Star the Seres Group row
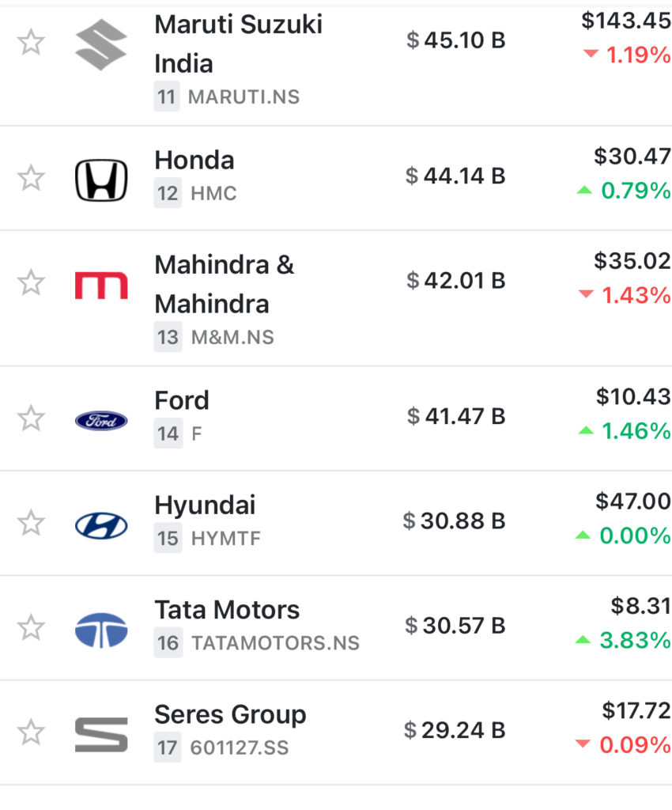 tap(31, 732)
